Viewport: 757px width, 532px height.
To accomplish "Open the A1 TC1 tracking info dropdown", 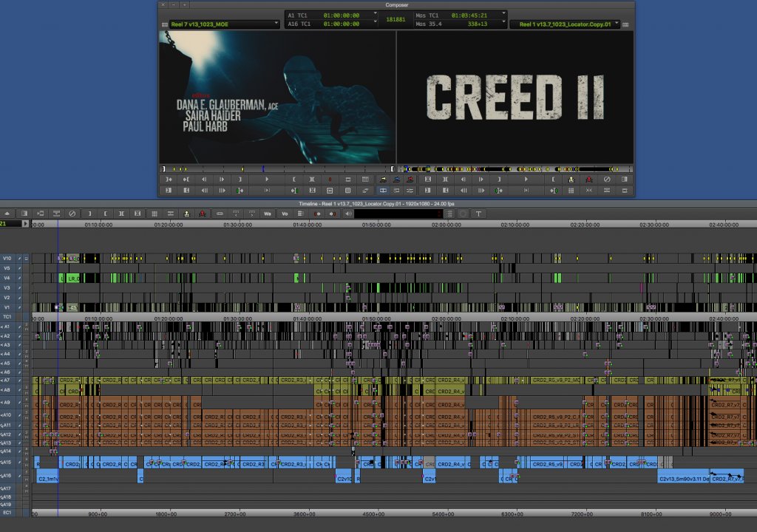I will pos(375,14).
